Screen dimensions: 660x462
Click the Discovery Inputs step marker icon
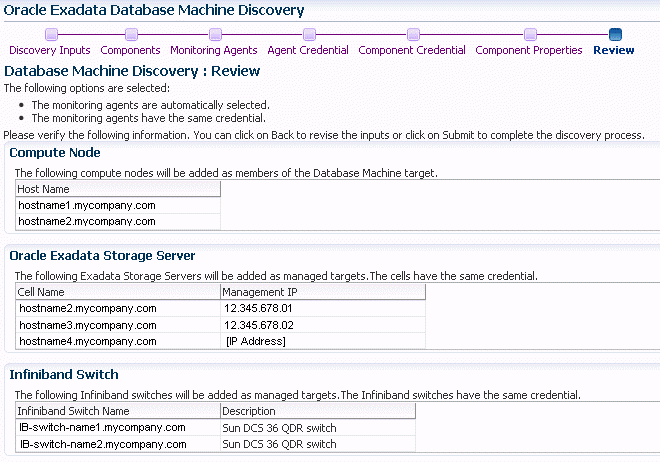[x=51, y=35]
